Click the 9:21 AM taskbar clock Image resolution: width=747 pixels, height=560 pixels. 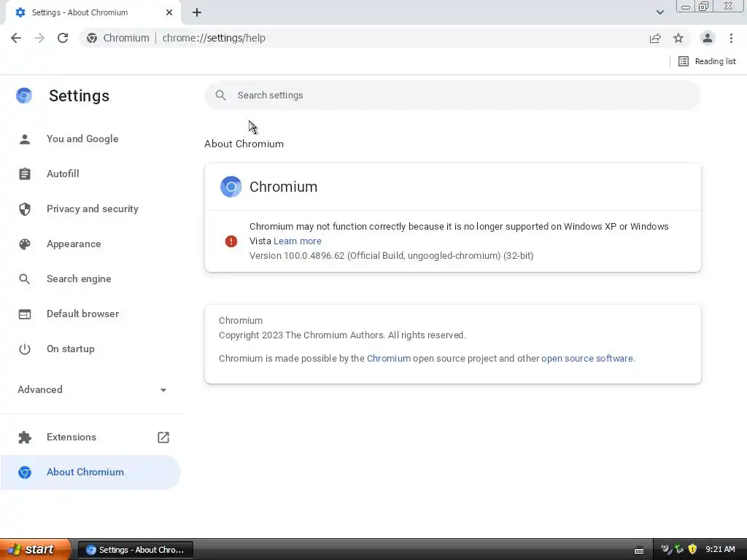point(720,549)
